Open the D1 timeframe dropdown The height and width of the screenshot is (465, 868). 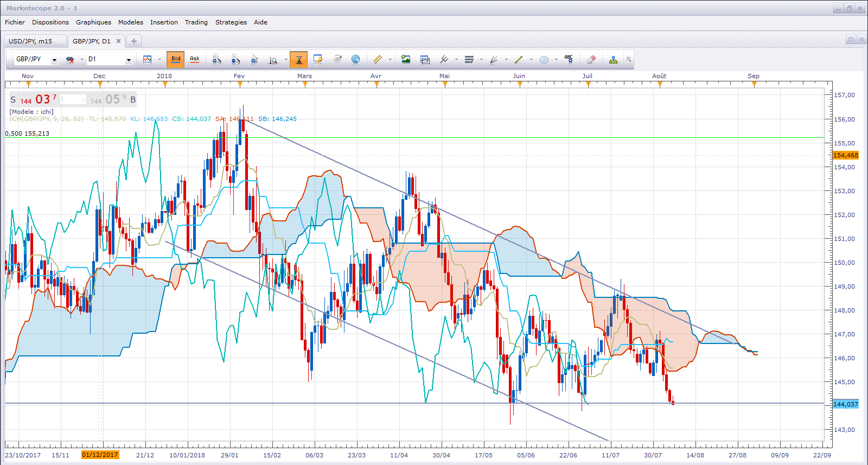[x=129, y=60]
